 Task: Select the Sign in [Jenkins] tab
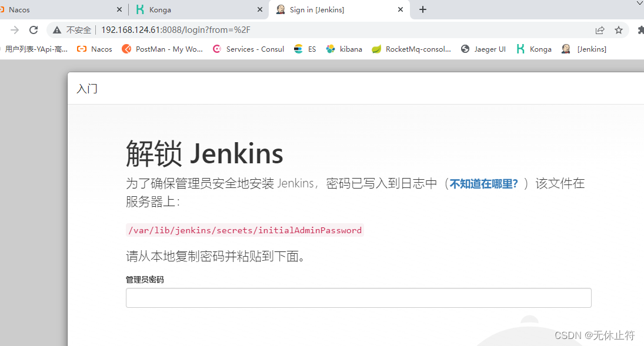(339, 9)
